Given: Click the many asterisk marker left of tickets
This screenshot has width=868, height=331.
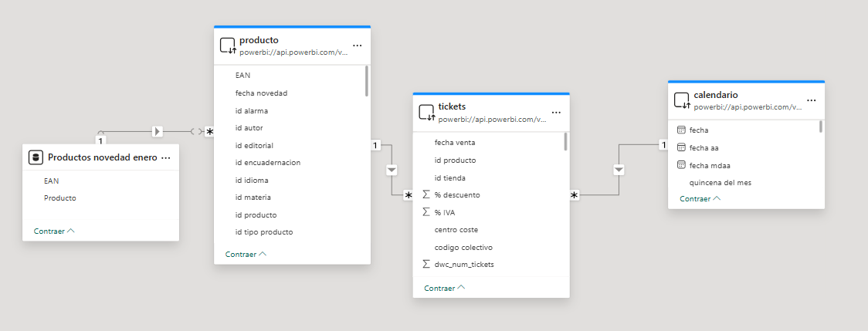Looking at the screenshot, I should (408, 195).
